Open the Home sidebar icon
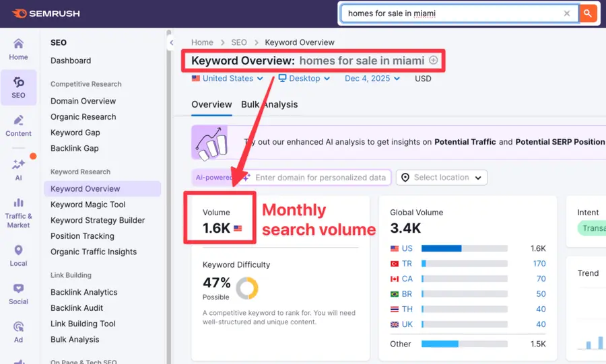The width and height of the screenshot is (606, 364). (x=18, y=49)
